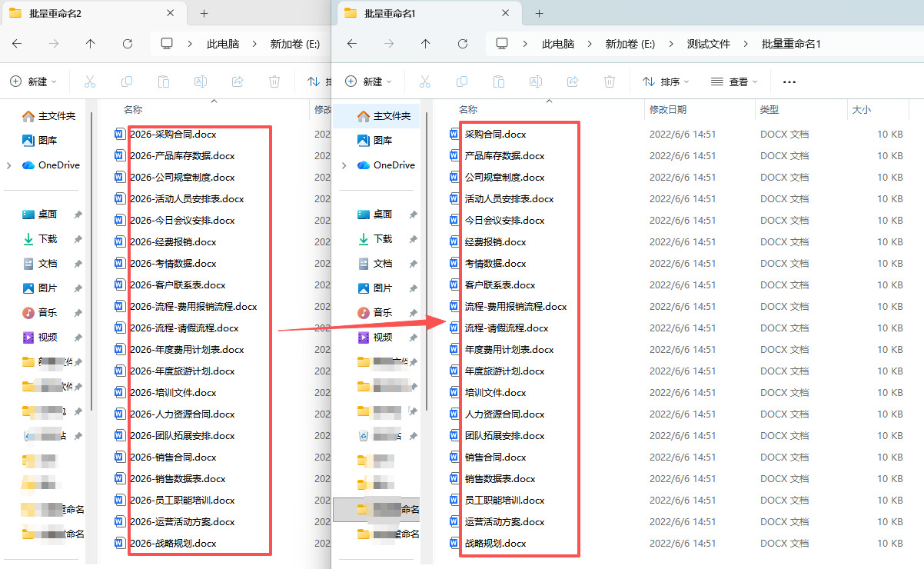Click Share icon in 批量重命名1 window toolbar
Screen dimensions: 924x569
click(x=573, y=82)
